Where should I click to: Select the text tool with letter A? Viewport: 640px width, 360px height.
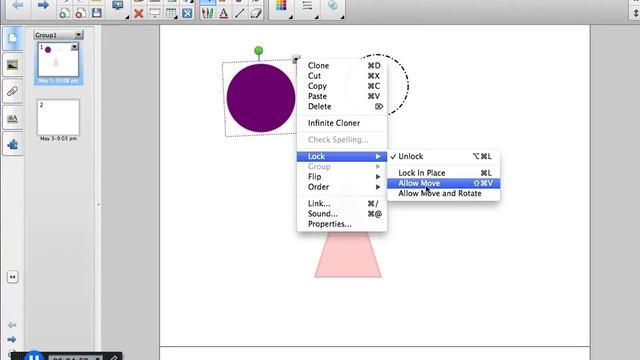(x=224, y=13)
